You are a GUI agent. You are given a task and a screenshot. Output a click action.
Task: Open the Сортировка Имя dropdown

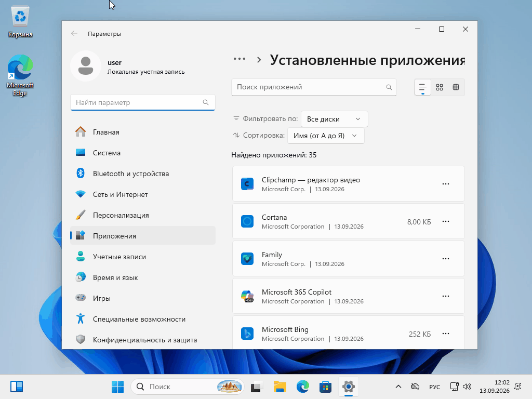pos(326,136)
